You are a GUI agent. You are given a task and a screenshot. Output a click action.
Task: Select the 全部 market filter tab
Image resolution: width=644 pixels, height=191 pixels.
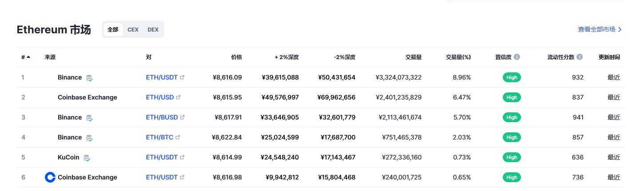[x=113, y=30]
